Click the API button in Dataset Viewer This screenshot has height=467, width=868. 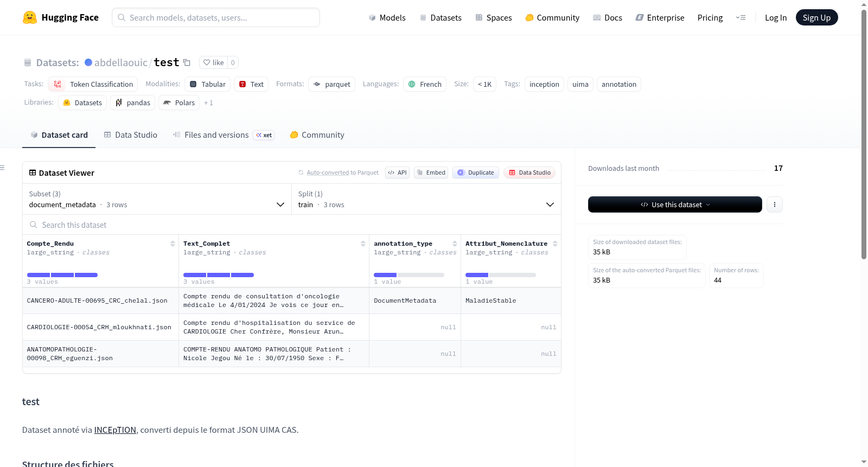[397, 172]
